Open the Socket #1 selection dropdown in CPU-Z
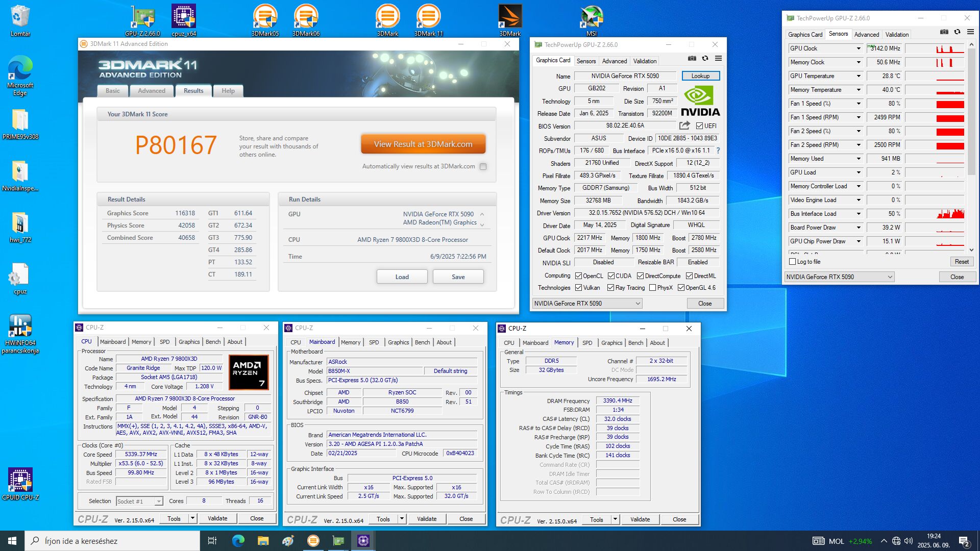980x551 pixels. [139, 502]
